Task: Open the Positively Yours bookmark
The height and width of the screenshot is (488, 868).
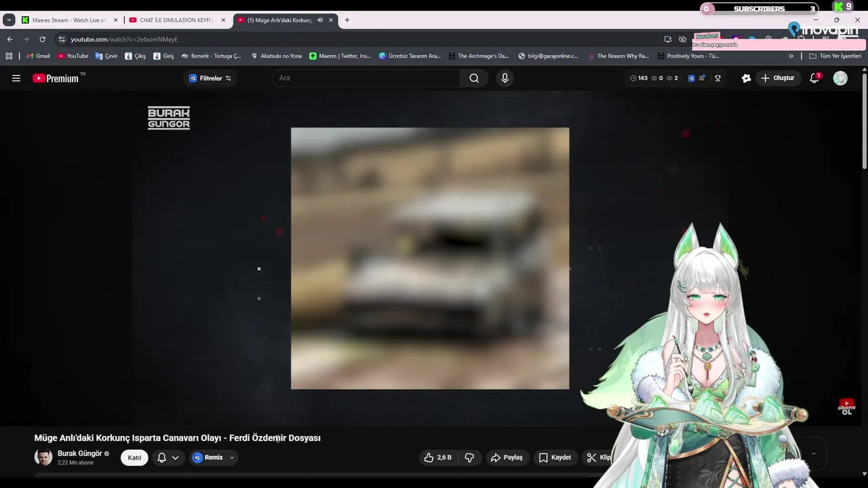Action: coord(688,56)
